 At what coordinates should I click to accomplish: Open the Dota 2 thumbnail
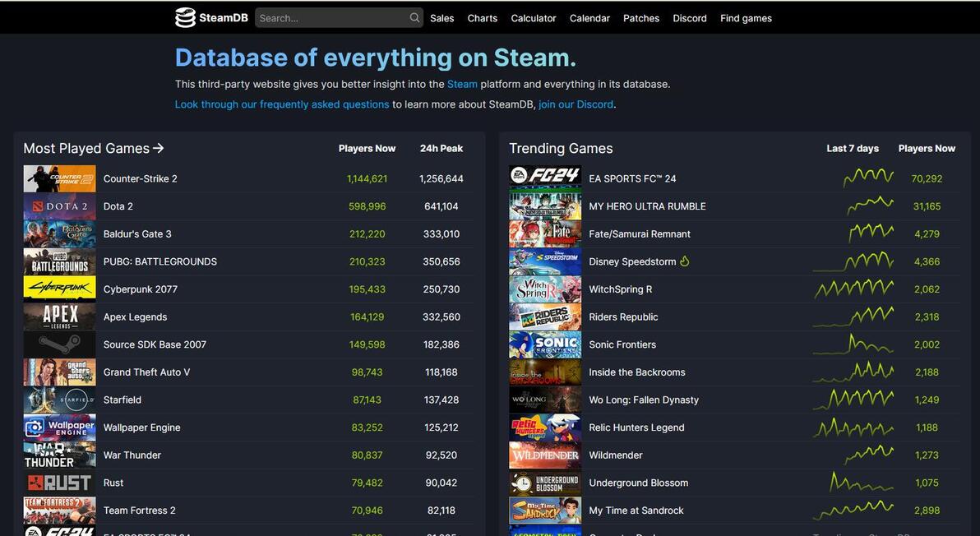(x=59, y=206)
